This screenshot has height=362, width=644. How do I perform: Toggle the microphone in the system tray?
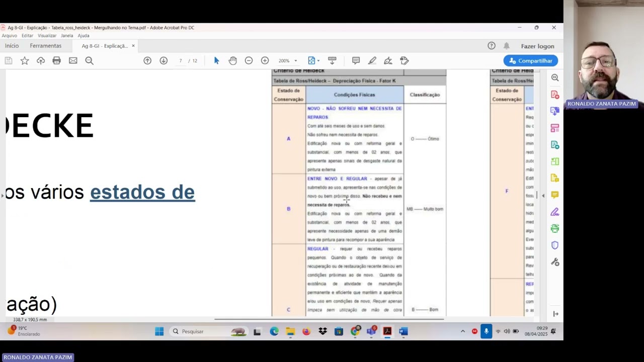pos(486,331)
